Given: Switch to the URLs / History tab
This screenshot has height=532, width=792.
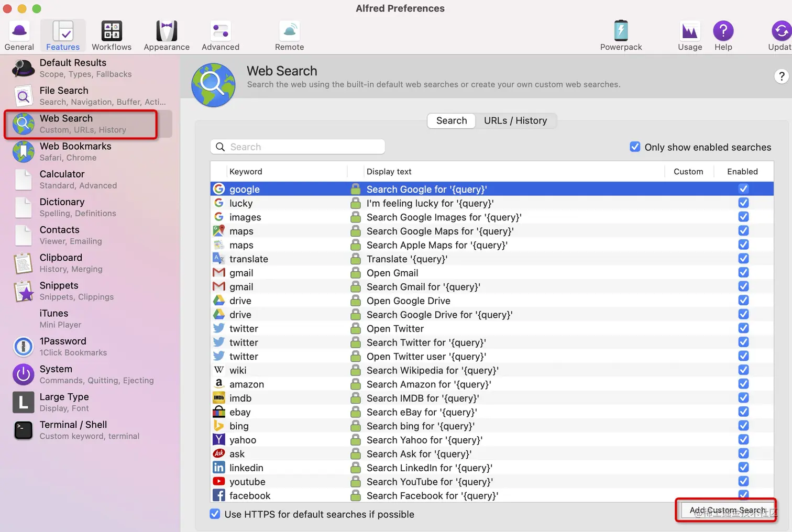Looking at the screenshot, I should pos(515,120).
